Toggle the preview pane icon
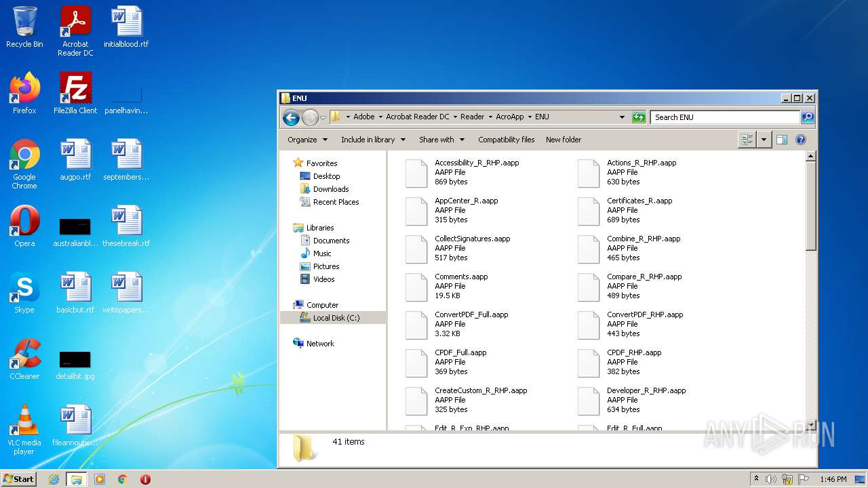 (x=782, y=140)
